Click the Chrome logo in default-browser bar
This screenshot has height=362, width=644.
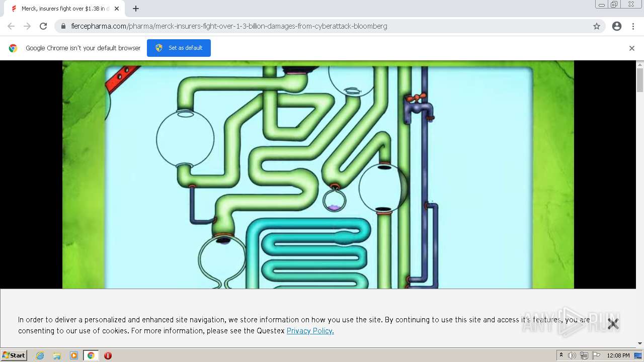coord(13,48)
